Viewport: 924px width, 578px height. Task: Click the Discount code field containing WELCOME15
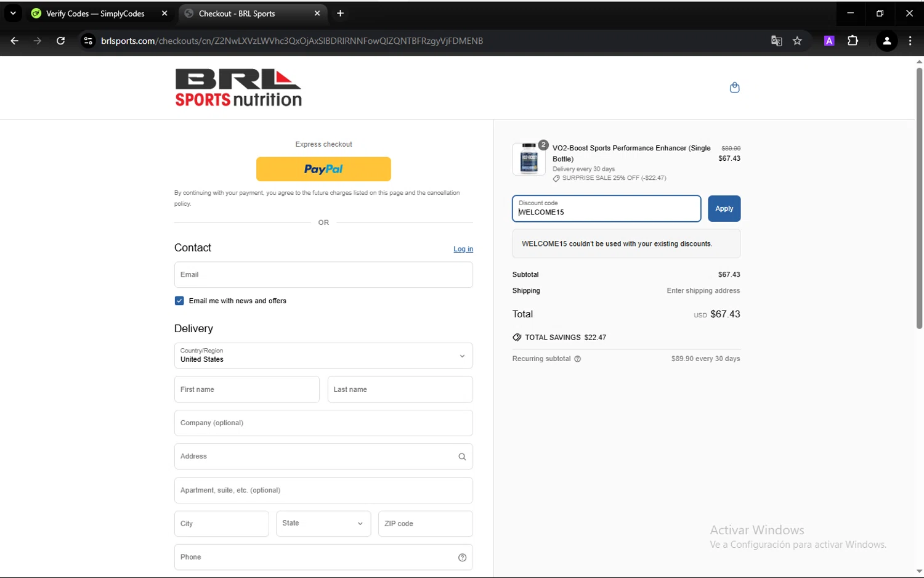pyautogui.click(x=606, y=208)
